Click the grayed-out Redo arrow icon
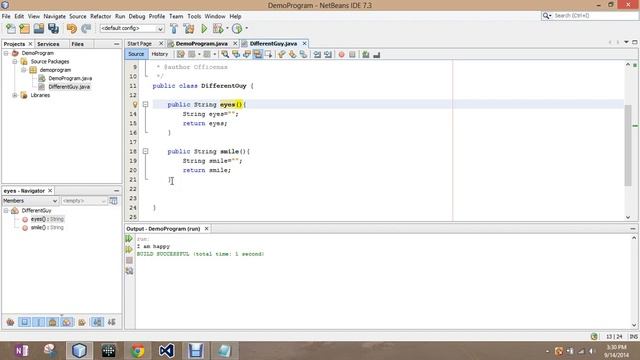Image resolution: width=640 pixels, height=360 pixels. point(86,29)
